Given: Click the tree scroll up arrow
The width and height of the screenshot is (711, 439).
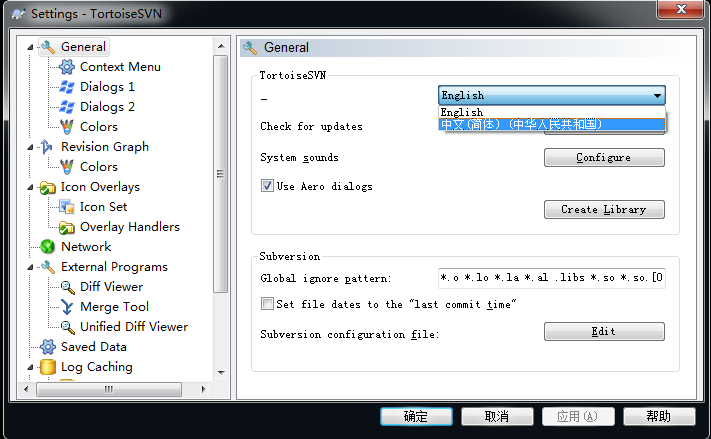Looking at the screenshot, I should [221, 46].
